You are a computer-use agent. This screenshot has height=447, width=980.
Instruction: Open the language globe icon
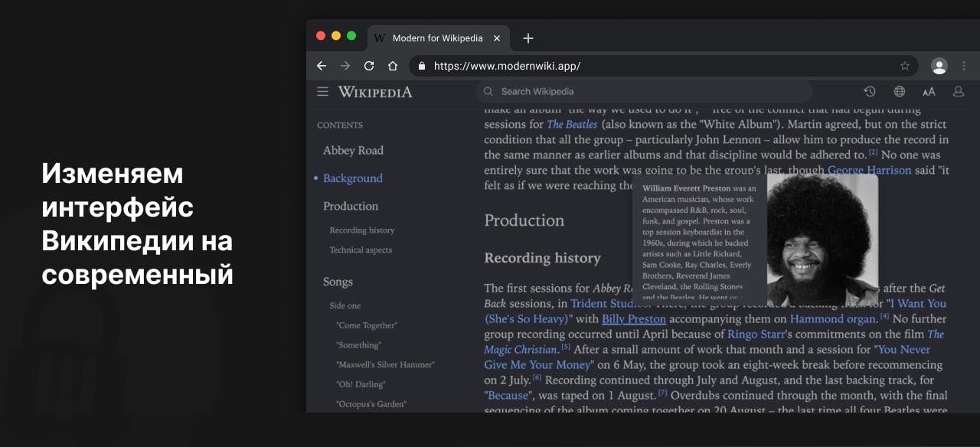click(900, 92)
